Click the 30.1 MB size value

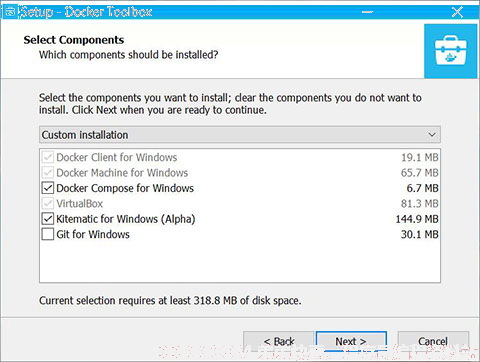pyautogui.click(x=420, y=234)
